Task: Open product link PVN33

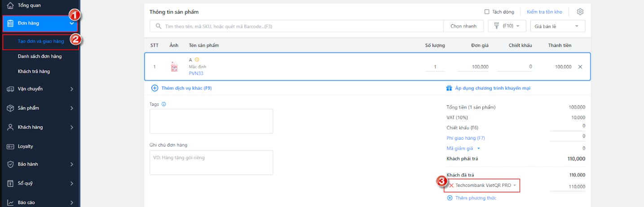Action: click(x=196, y=73)
